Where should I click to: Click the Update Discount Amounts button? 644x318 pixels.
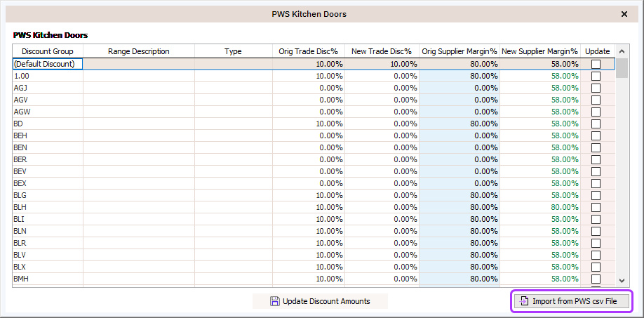tap(320, 301)
